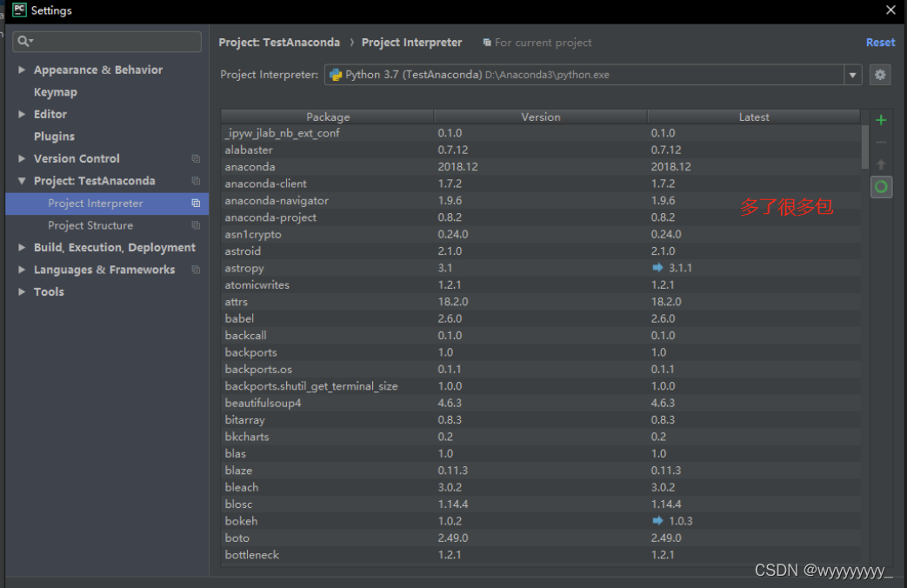Sort by Version column header
This screenshot has height=588, width=907.
coord(541,117)
